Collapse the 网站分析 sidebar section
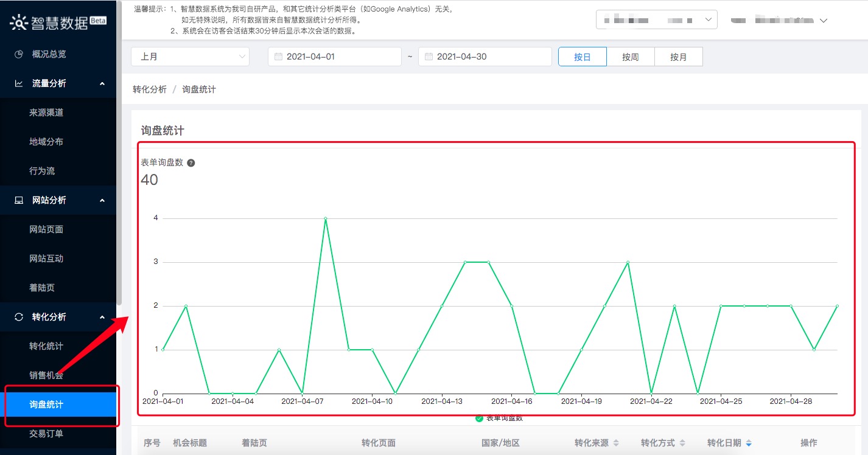Screen dimensions: 868x455 click(x=102, y=200)
